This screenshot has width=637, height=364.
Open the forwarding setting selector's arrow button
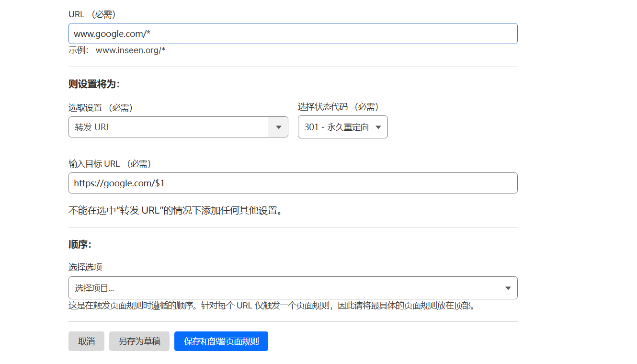(278, 127)
